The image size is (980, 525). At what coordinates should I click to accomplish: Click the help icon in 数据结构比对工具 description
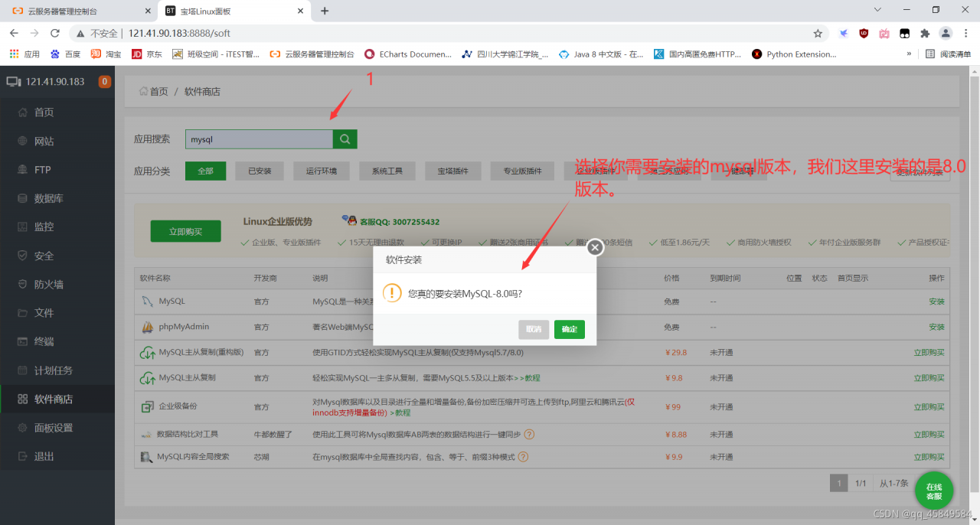click(x=529, y=435)
